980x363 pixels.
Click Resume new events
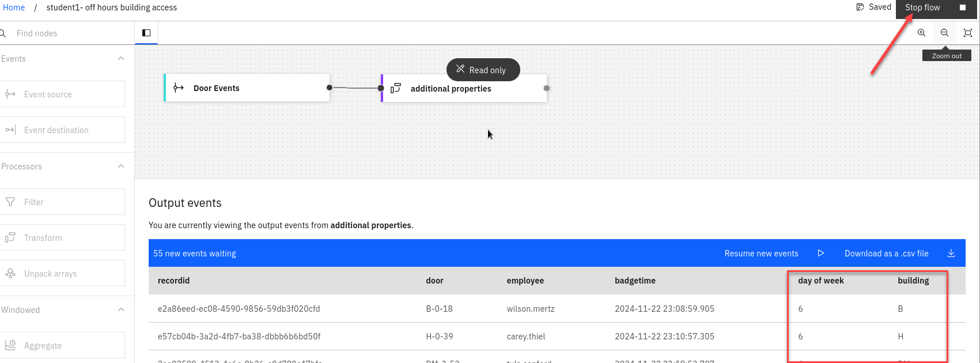pos(761,254)
